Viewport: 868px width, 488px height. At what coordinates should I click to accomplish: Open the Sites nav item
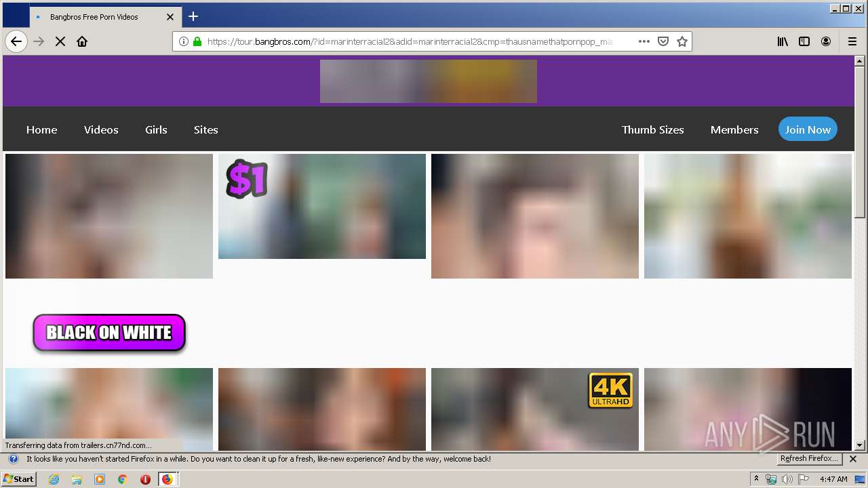205,129
